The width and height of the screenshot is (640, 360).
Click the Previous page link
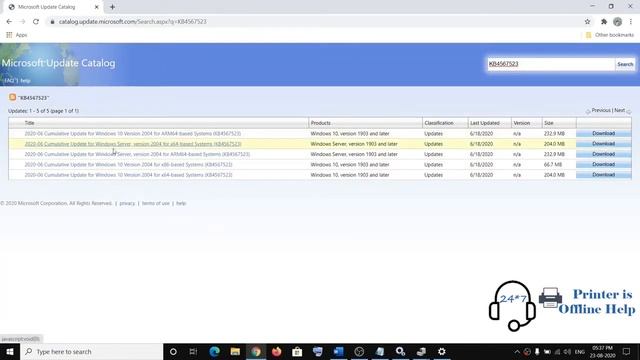[x=601, y=110]
